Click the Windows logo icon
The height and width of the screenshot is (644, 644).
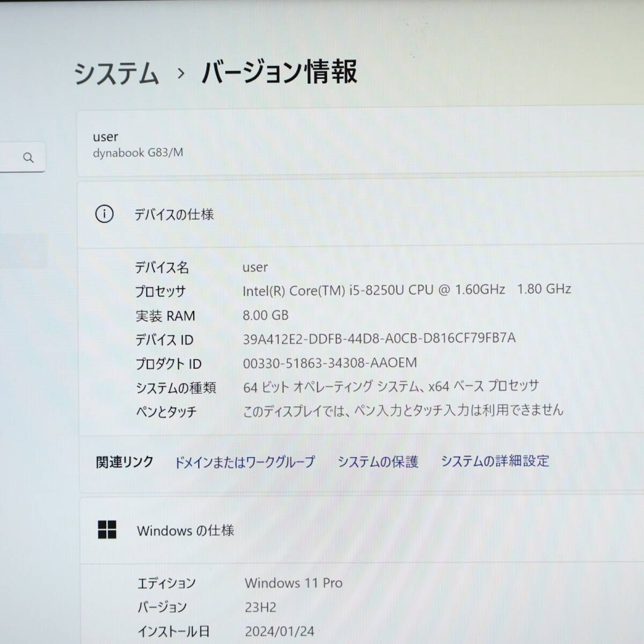point(107,530)
